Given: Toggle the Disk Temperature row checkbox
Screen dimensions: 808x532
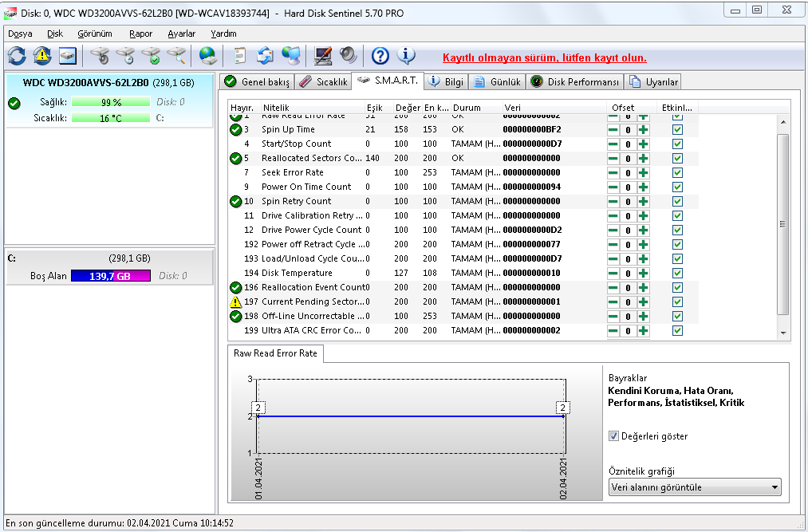Looking at the screenshot, I should [x=677, y=273].
